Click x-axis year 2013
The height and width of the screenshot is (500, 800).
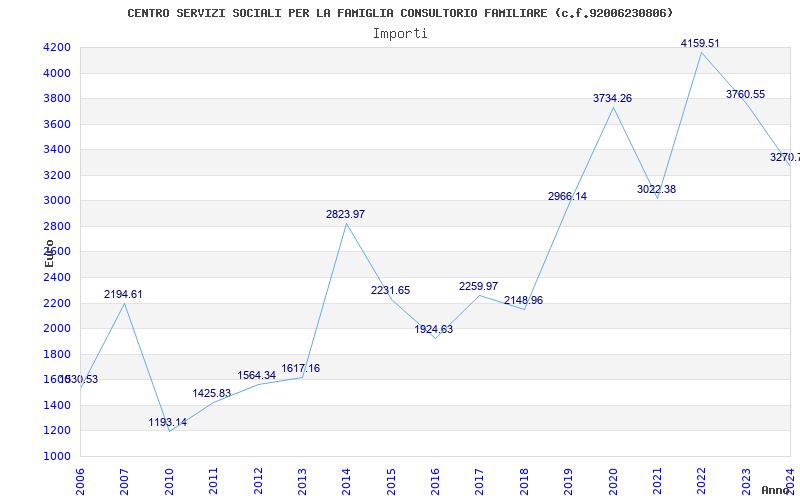(302, 481)
